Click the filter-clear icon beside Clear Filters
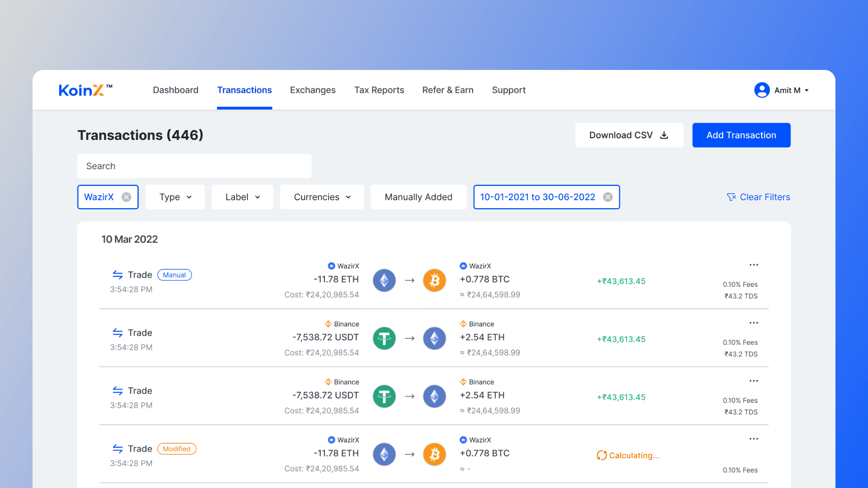 [x=731, y=197]
